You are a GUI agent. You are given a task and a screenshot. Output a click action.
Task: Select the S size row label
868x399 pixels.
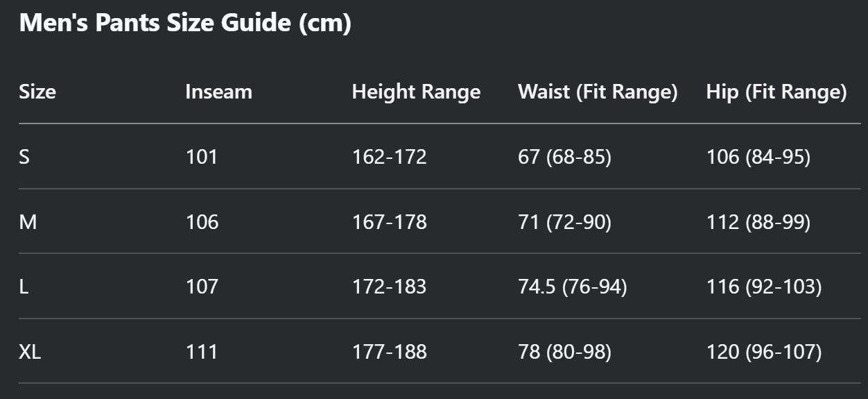click(x=24, y=157)
